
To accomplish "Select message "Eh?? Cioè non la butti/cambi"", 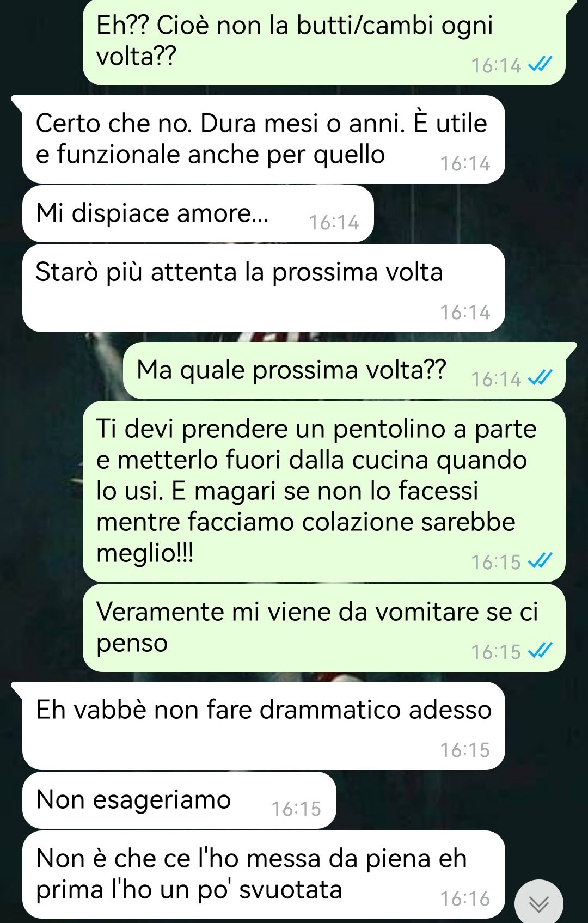I will pyautogui.click(x=324, y=41).
